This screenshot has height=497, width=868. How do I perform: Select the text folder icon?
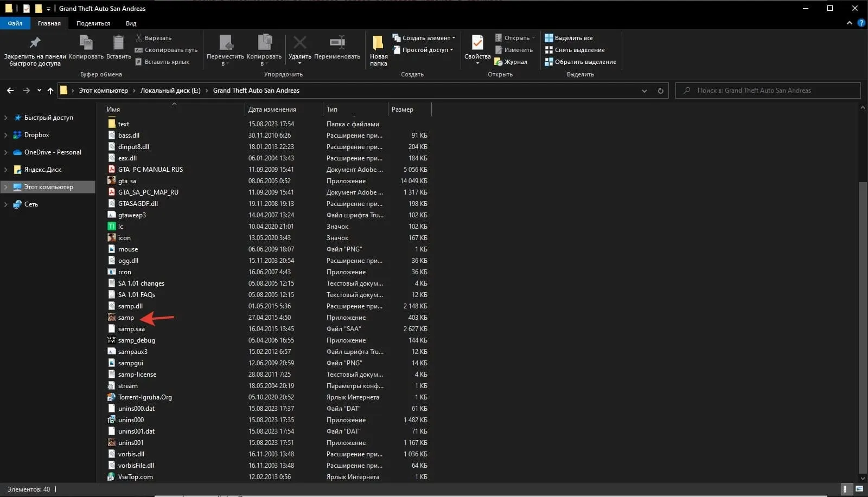pos(112,124)
